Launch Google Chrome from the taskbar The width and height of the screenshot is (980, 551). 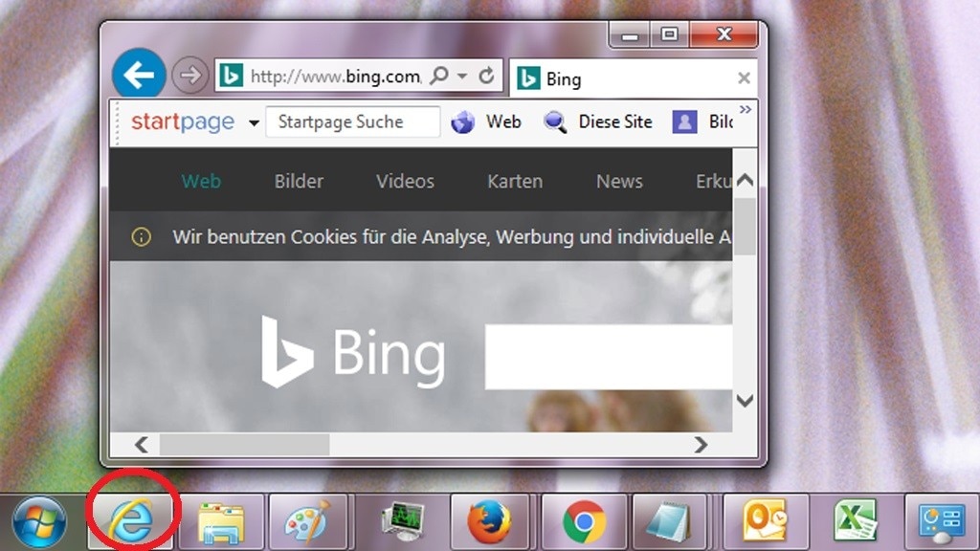[x=584, y=522]
